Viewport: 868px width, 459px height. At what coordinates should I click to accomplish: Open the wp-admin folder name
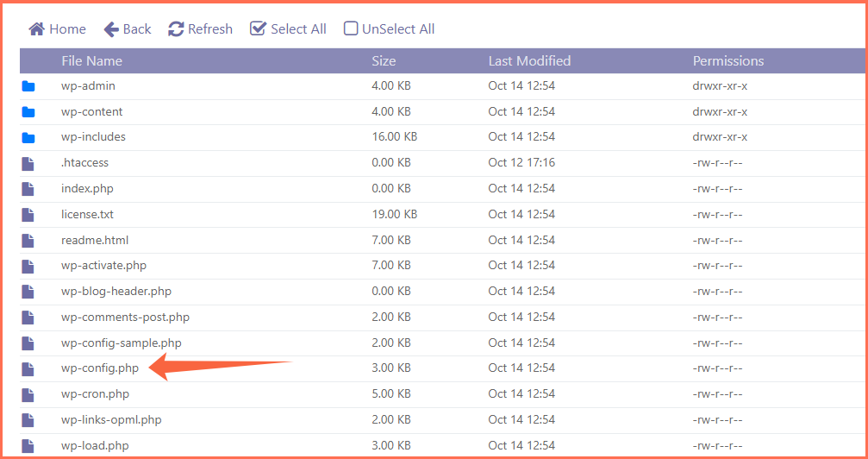(88, 86)
